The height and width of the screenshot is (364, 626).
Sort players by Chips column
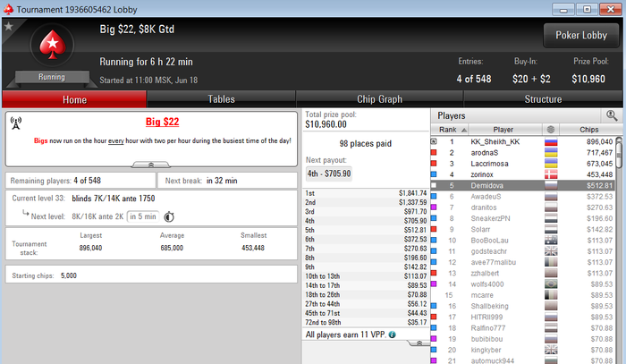point(588,130)
